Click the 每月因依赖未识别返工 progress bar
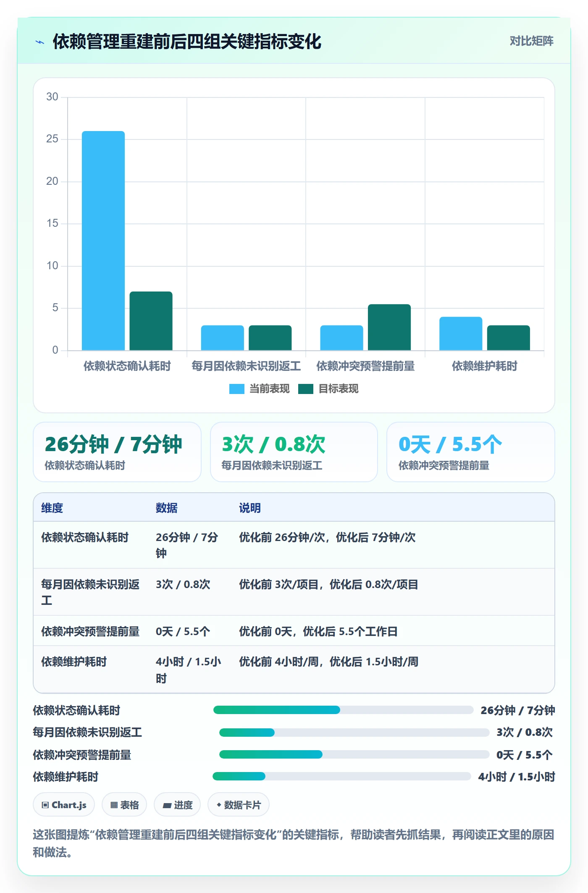588x893 pixels. point(354,733)
